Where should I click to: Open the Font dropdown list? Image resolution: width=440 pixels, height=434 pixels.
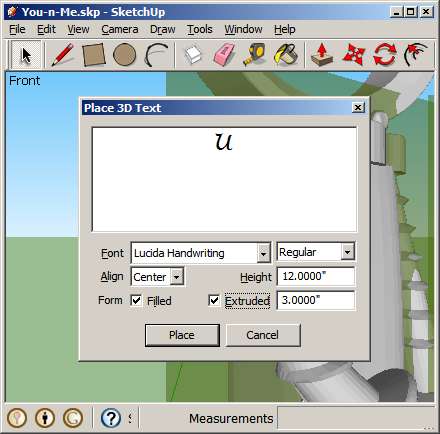(x=263, y=253)
